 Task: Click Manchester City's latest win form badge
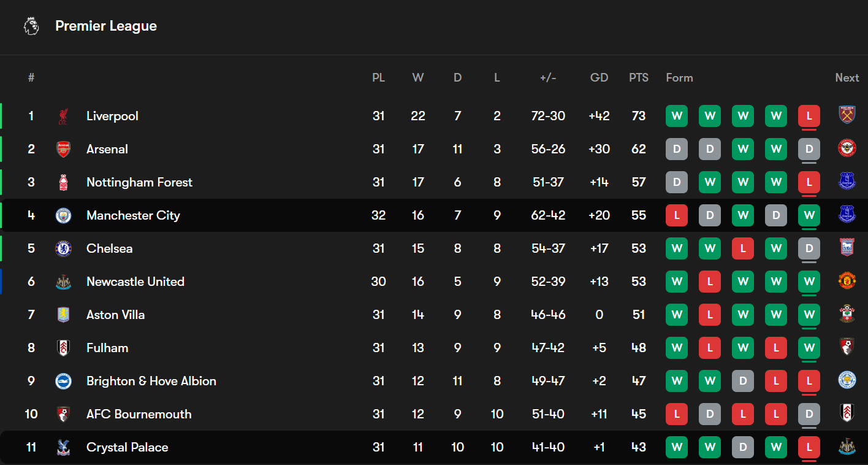coord(809,215)
